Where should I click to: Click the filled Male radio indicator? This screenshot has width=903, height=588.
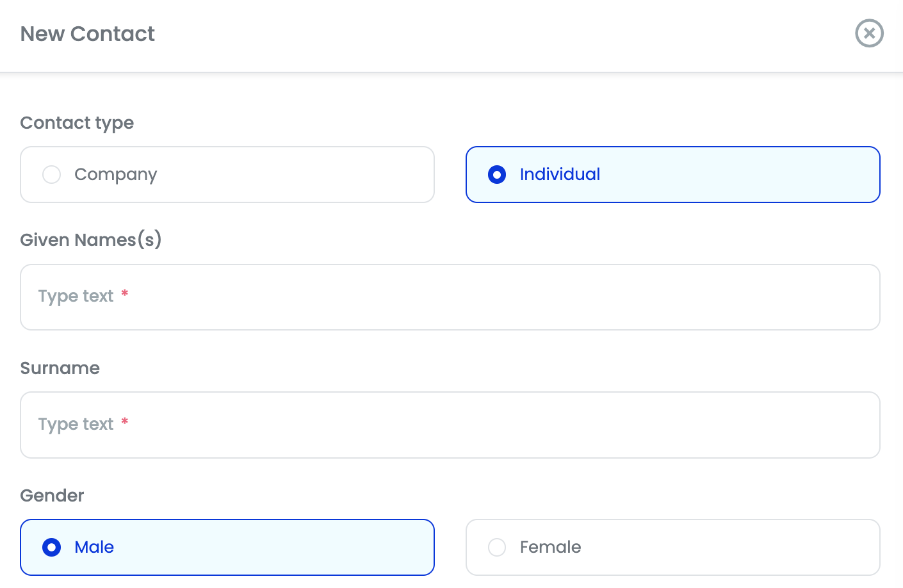click(x=51, y=547)
